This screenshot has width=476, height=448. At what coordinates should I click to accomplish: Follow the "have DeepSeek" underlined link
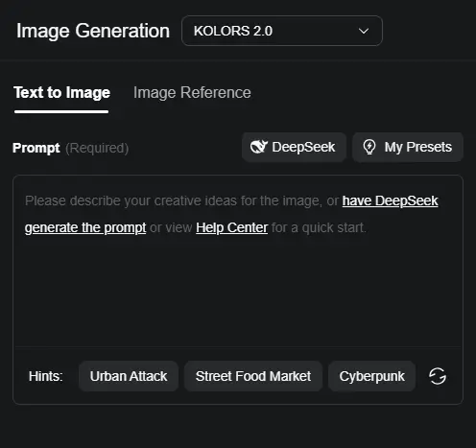point(390,201)
